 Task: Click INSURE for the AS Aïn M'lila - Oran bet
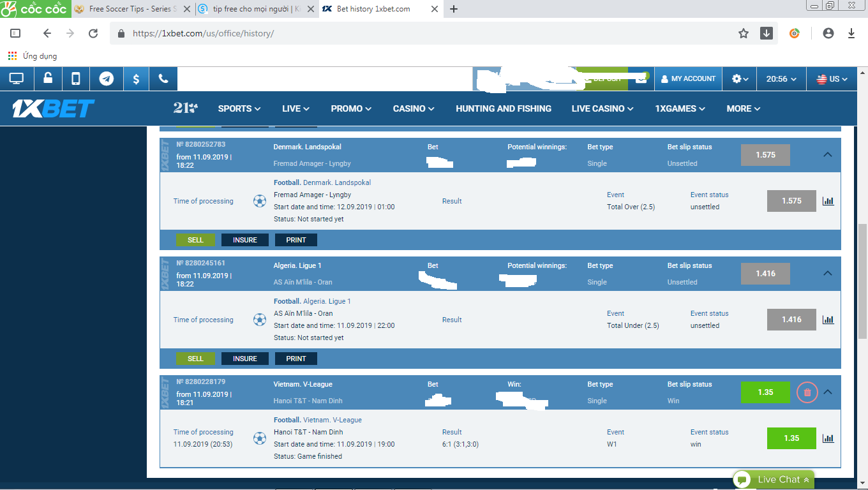245,359
